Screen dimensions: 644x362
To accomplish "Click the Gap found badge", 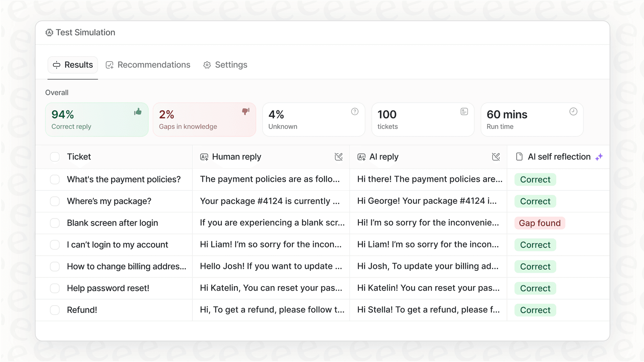I will coord(539,223).
